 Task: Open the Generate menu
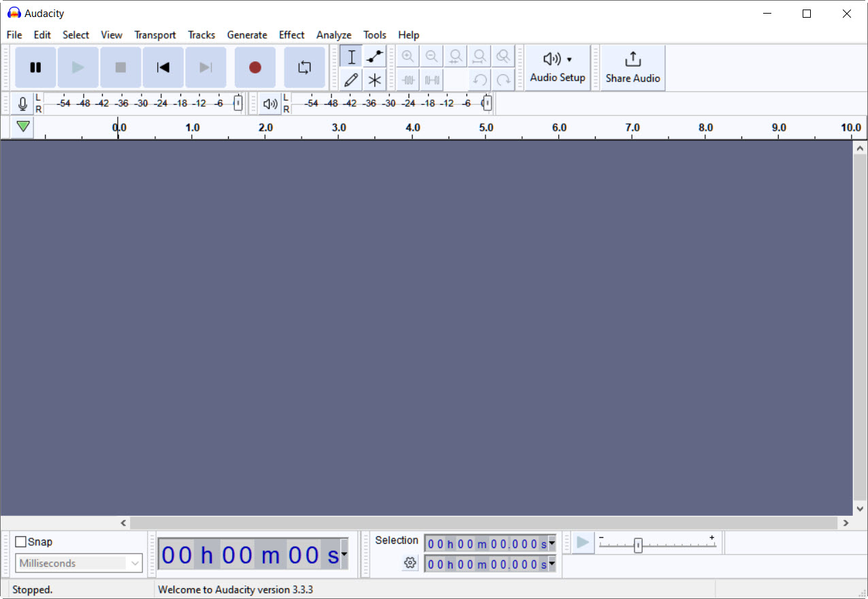[x=247, y=35]
